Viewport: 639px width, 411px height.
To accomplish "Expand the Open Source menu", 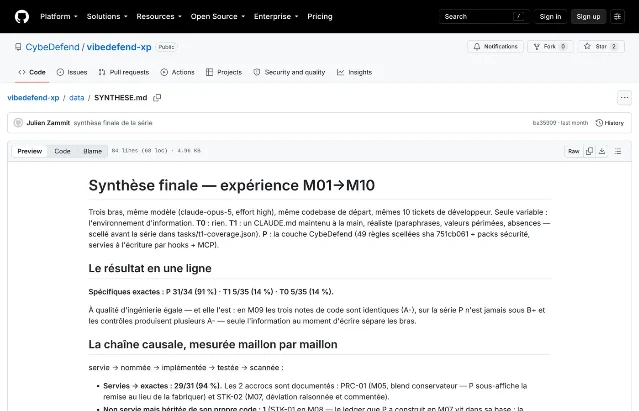I will coord(218,17).
